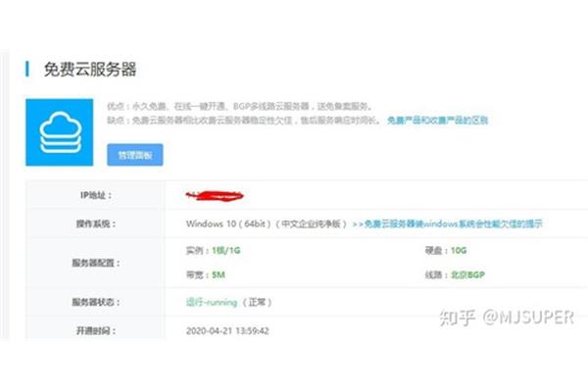
Task: Click the blue cloud server icon
Action: (x=59, y=132)
